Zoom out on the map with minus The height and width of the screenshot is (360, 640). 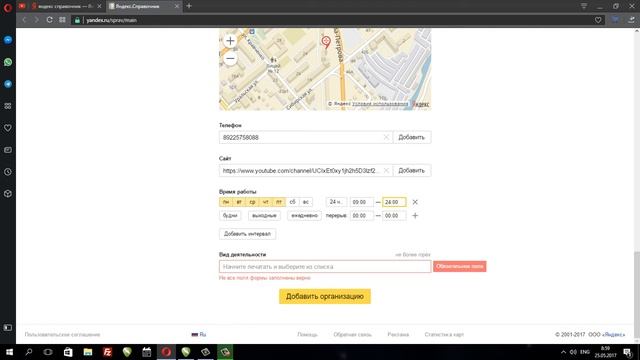coord(230,58)
